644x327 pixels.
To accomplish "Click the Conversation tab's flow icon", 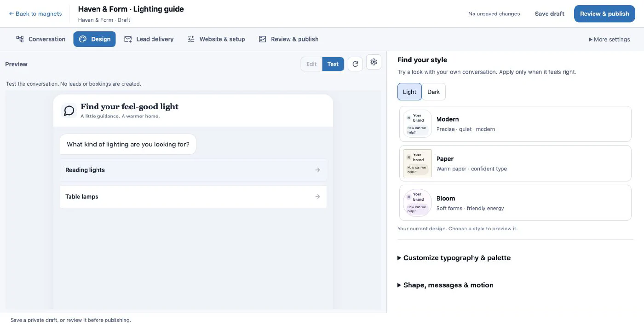I will pos(20,39).
